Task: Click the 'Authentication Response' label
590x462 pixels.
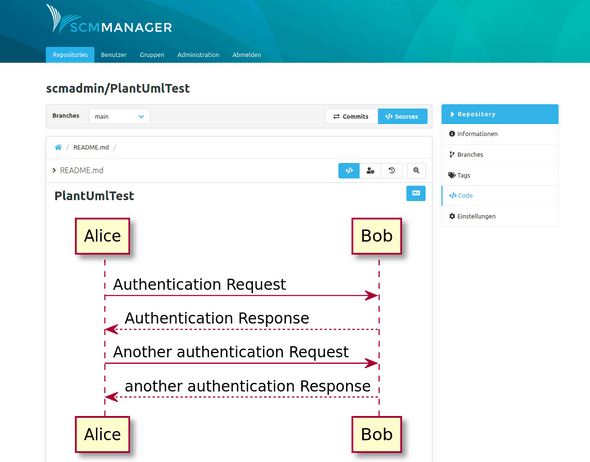Action: (x=217, y=319)
